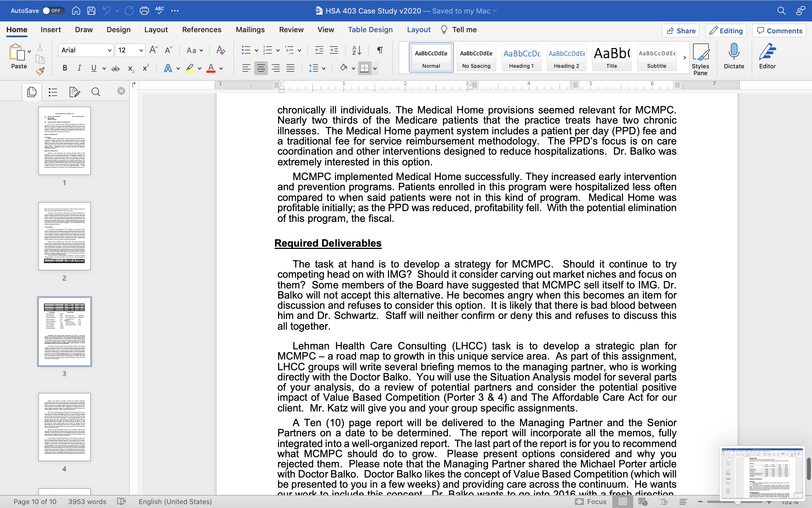The image size is (812, 508).
Task: Open the Mailings tab
Action: click(x=250, y=30)
